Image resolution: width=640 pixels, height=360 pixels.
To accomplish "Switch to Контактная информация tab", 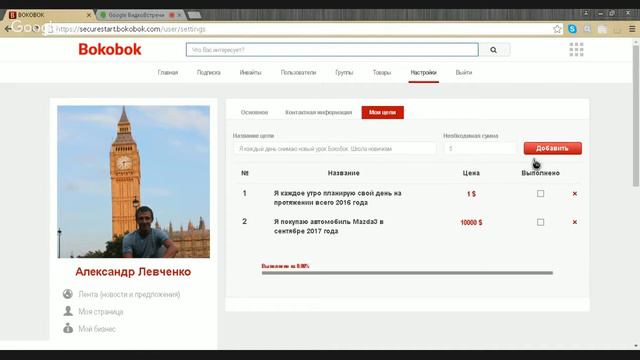I will (x=318, y=112).
